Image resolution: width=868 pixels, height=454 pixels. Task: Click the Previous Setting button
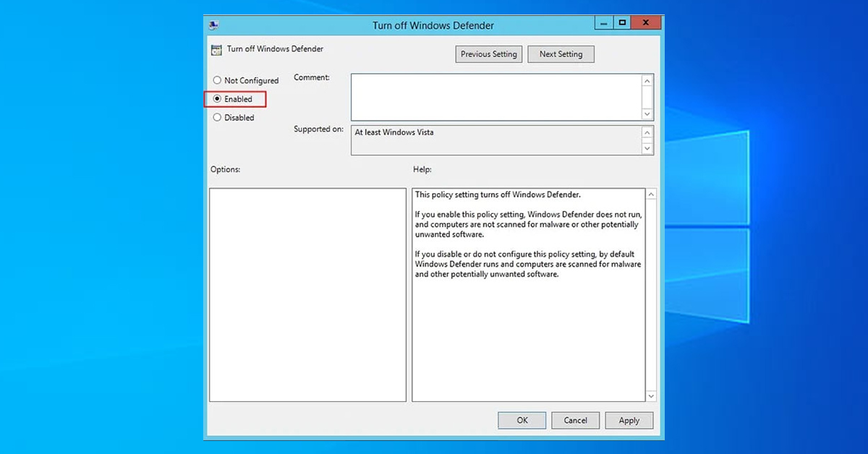[488, 53]
